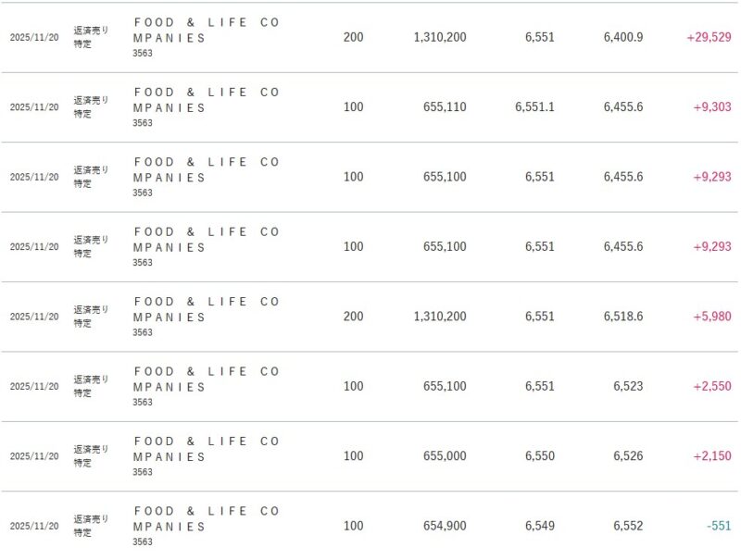Select the +2,550 profit value
741x560 pixels.
pyautogui.click(x=711, y=386)
